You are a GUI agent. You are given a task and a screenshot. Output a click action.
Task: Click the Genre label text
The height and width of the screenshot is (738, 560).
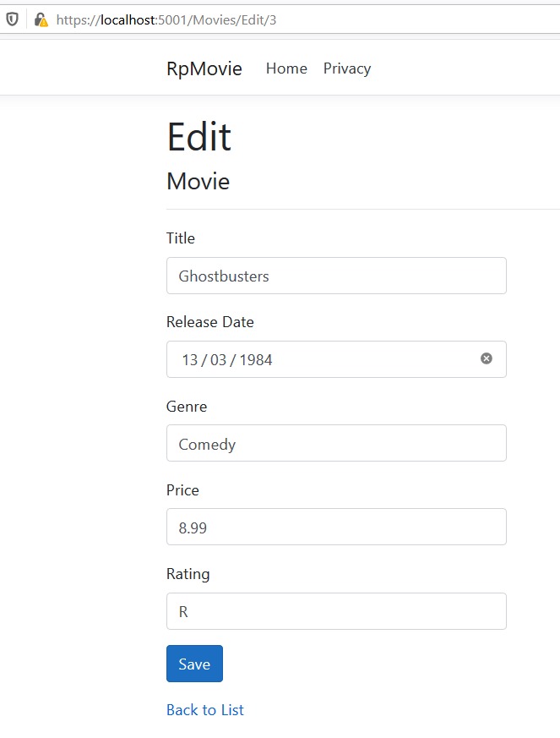click(x=187, y=406)
